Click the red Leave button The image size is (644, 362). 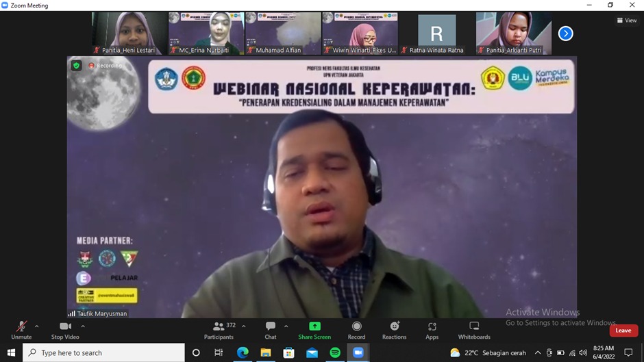tap(623, 331)
